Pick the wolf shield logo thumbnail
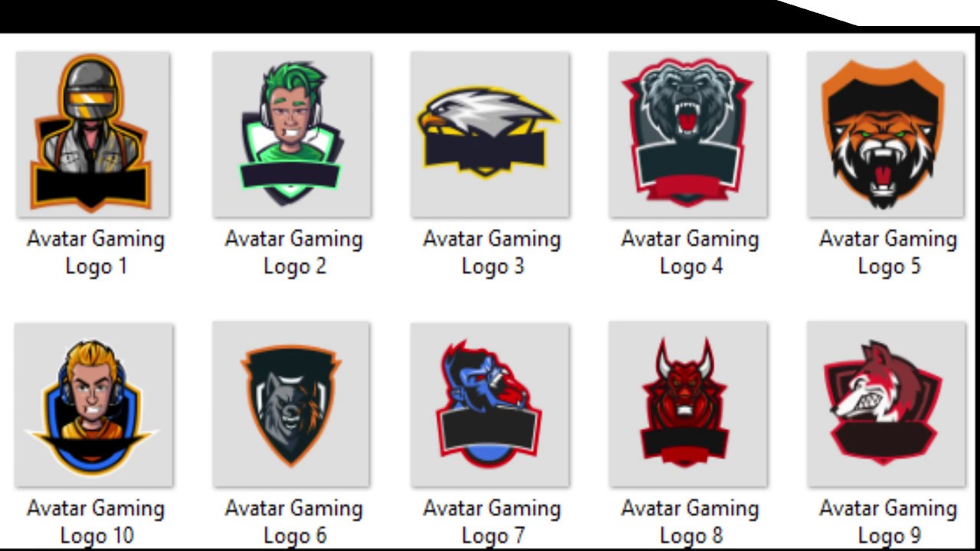 point(292,404)
